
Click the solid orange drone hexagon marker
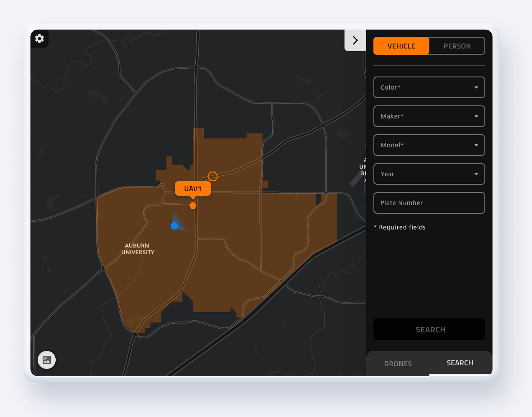(x=193, y=206)
